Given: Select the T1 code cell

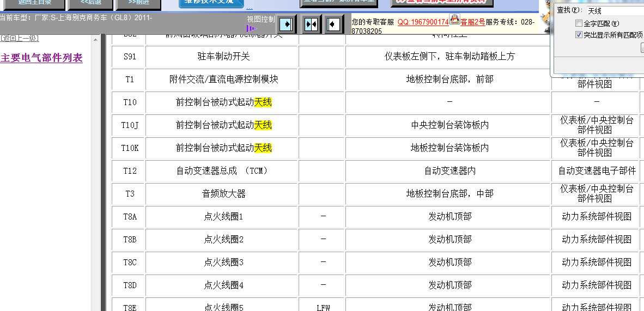Looking at the screenshot, I should (129, 80).
